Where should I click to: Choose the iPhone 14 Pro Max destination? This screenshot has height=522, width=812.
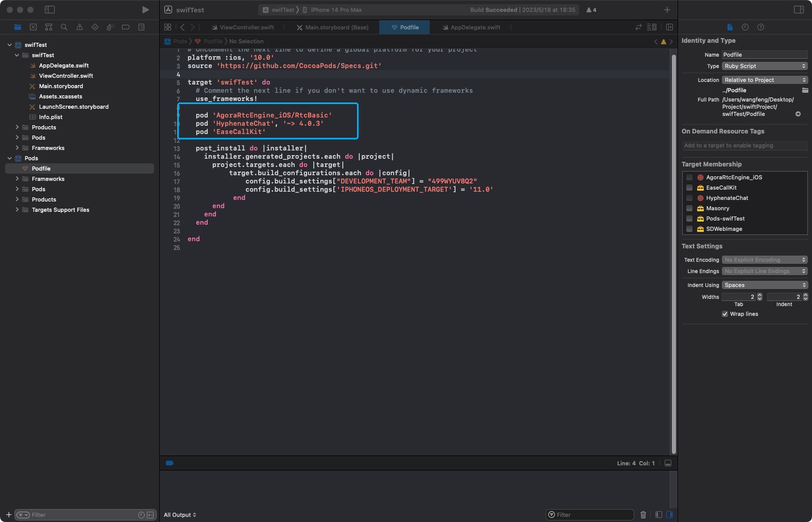(332, 10)
